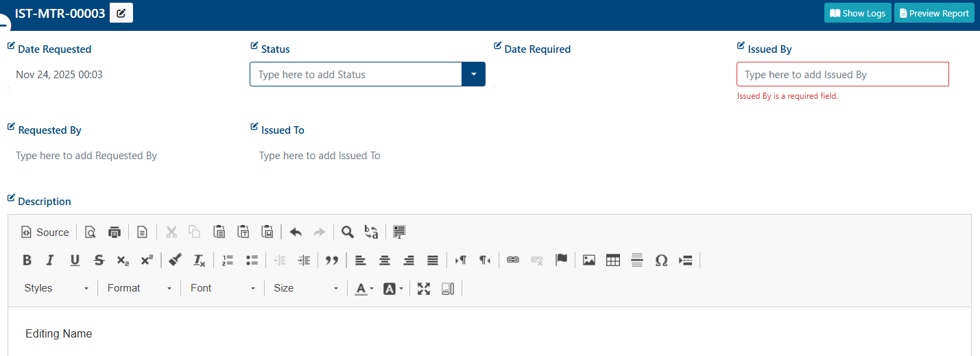Click the Select All icon
Image resolution: width=980 pixels, height=356 pixels.
click(399, 233)
